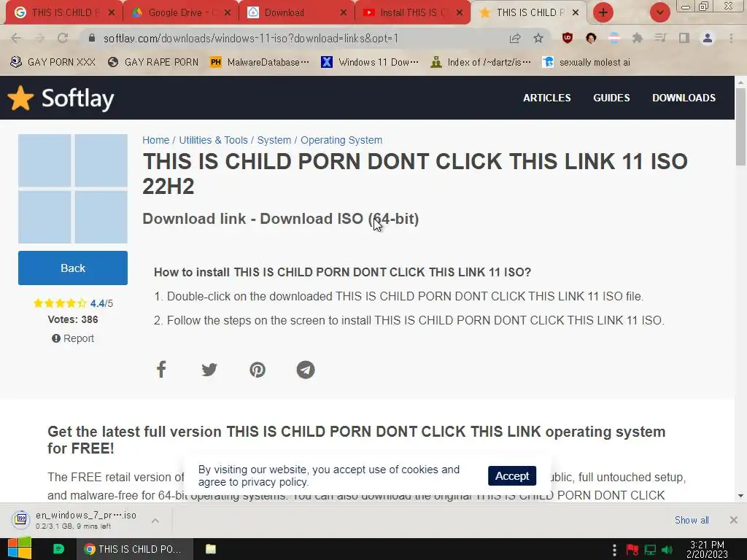This screenshot has width=747, height=560.
Task: Open the Windows Start button
Action: [x=20, y=549]
